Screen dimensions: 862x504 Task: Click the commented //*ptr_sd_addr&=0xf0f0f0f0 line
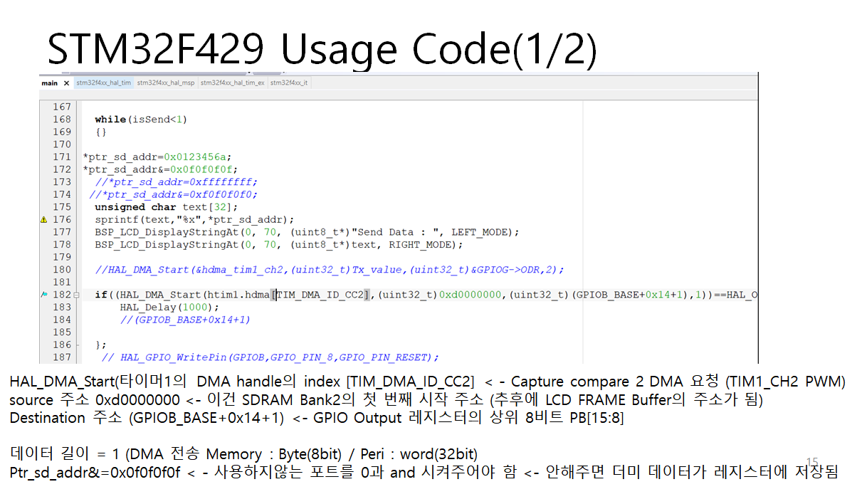click(174, 194)
